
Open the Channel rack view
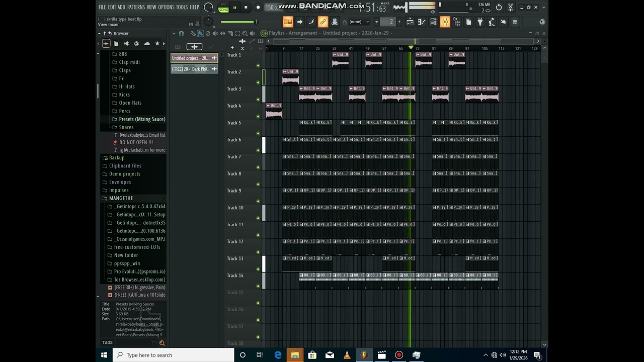[433, 22]
